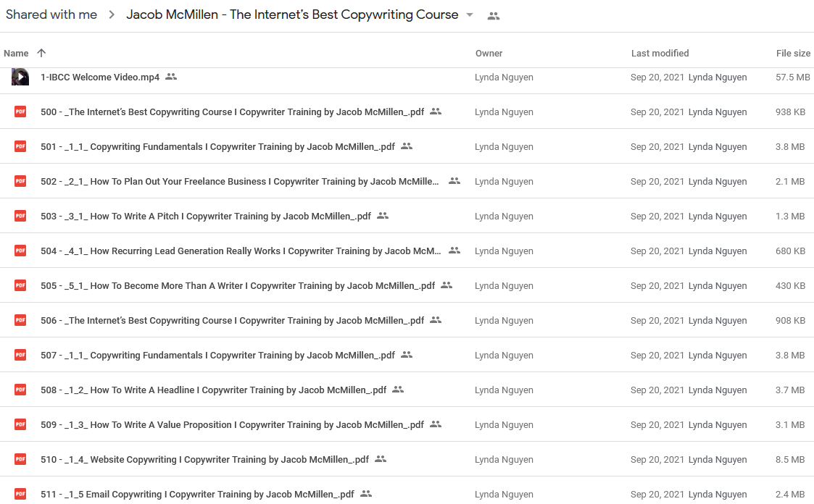Click shared people icon on file 504 row
The width and height of the screenshot is (814, 504).
pyautogui.click(x=454, y=251)
